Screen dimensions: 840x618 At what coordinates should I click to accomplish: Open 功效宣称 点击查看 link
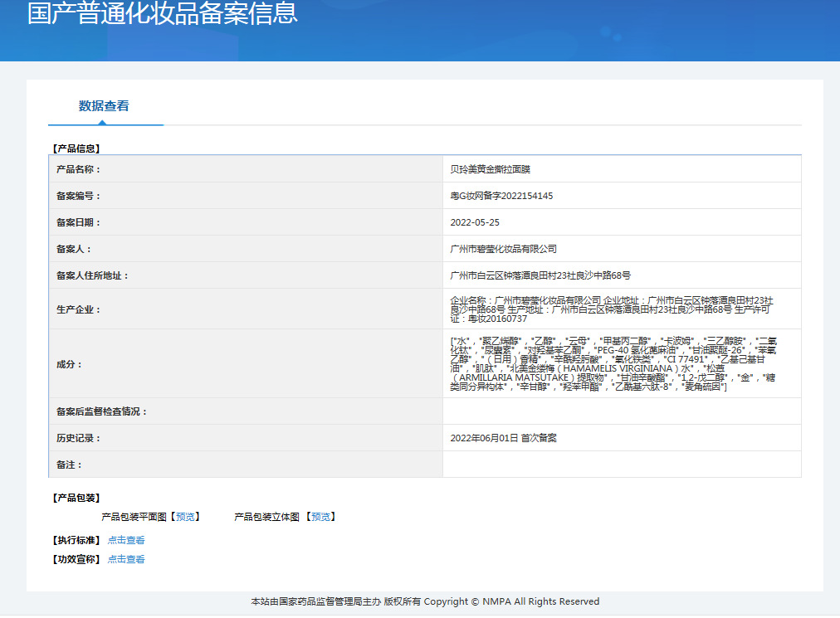pyautogui.click(x=126, y=559)
